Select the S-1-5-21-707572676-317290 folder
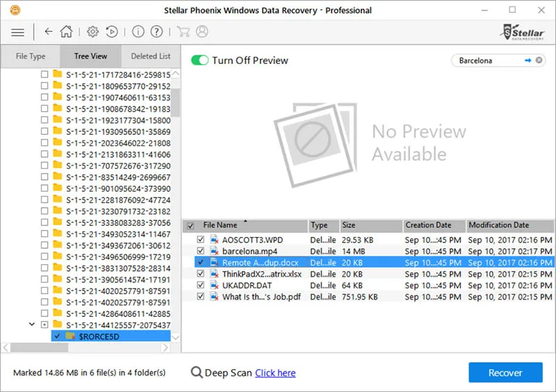The width and height of the screenshot is (556, 392). [x=118, y=165]
